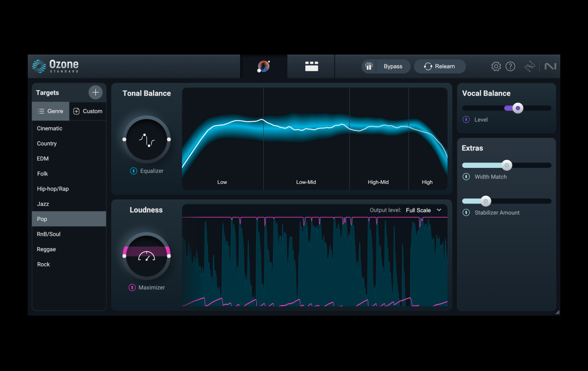This screenshot has width=588, height=371.
Task: Click the Bypass button
Action: pyautogui.click(x=393, y=66)
